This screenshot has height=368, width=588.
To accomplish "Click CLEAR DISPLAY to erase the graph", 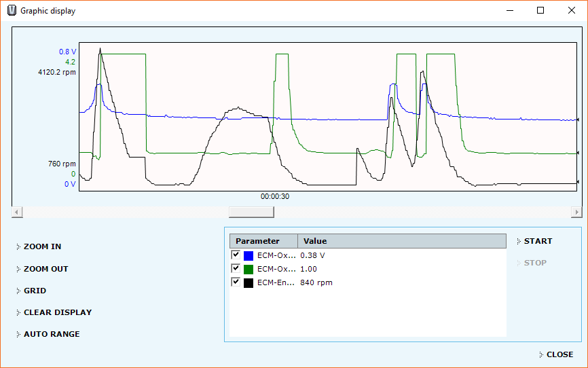I will 57,312.
